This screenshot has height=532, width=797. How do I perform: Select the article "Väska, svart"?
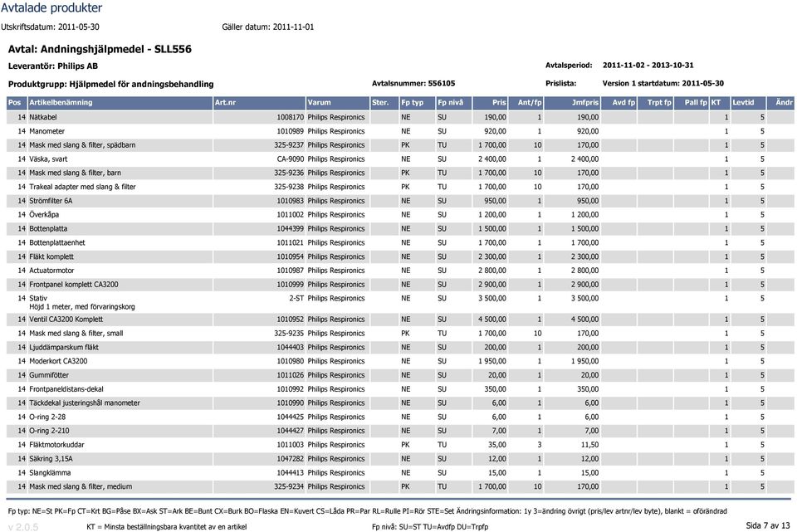pos(48,159)
